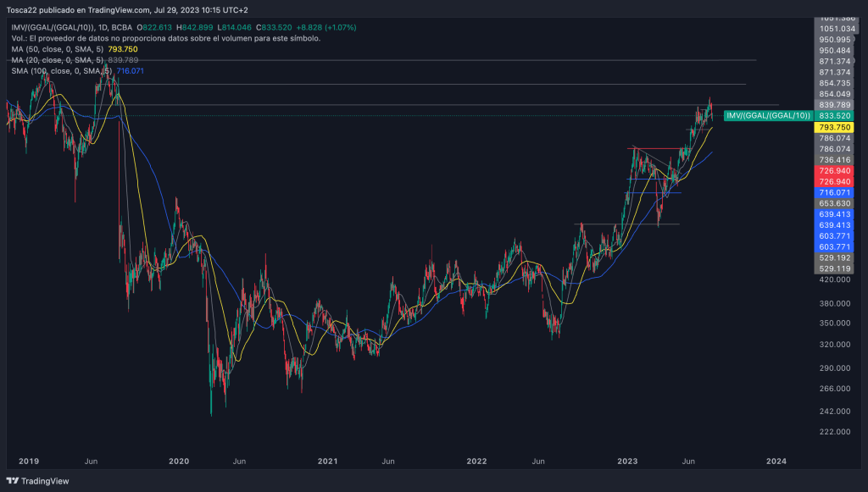Click the volume data warning text
The width and height of the screenshot is (868, 492).
point(165,39)
